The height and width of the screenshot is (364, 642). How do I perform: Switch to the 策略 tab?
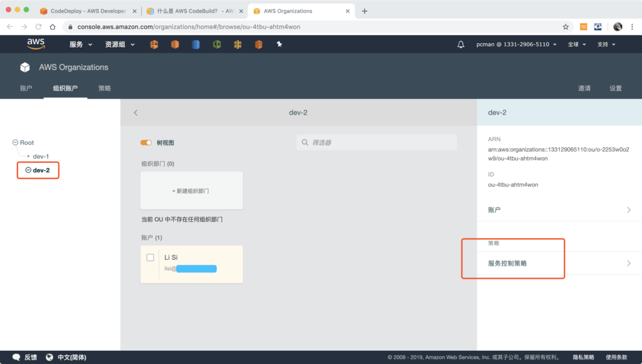pyautogui.click(x=105, y=88)
